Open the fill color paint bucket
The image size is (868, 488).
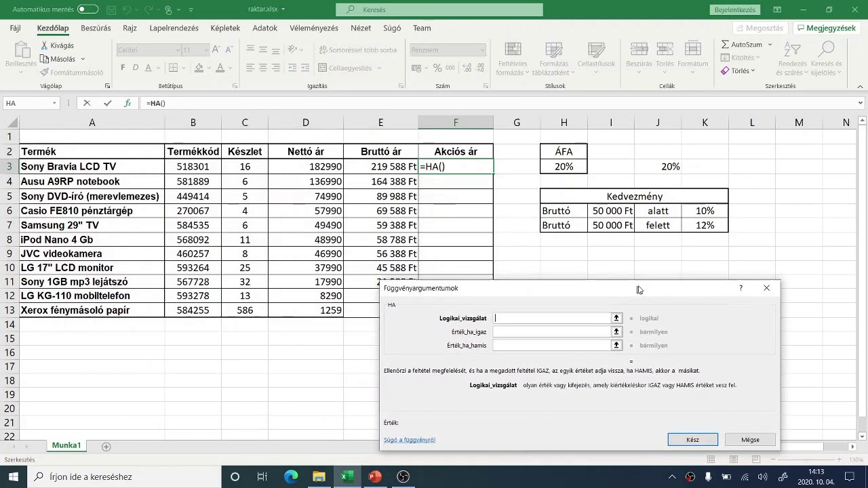coord(198,68)
